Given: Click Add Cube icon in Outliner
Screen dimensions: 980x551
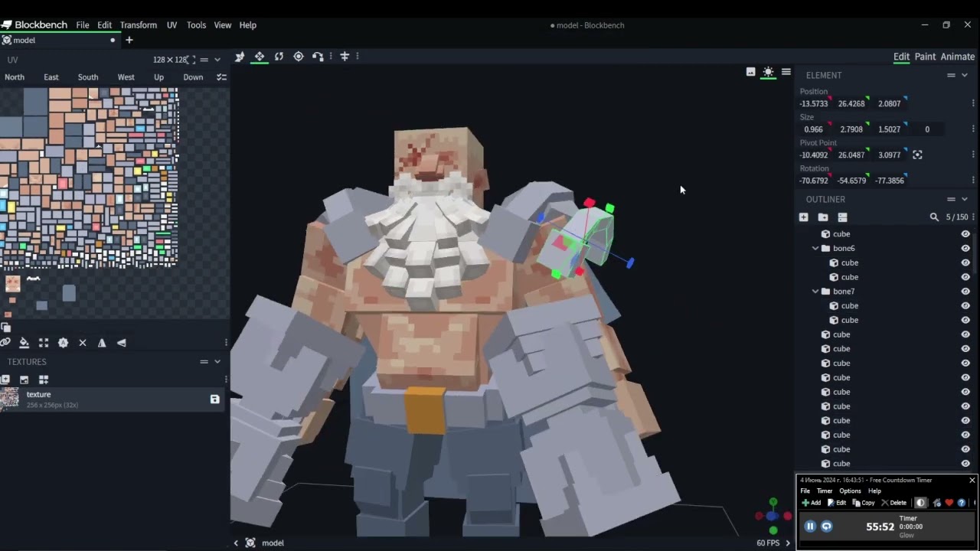Looking at the screenshot, I should click(803, 217).
